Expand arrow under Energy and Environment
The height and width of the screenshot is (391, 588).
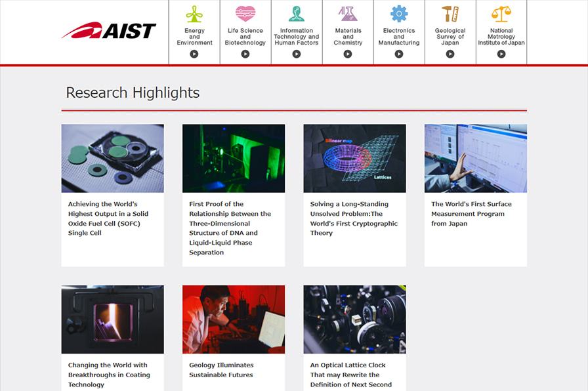pyautogui.click(x=194, y=54)
